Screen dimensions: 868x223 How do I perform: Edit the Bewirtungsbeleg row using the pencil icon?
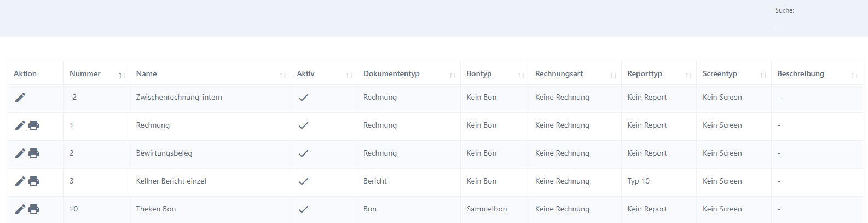[x=20, y=153]
